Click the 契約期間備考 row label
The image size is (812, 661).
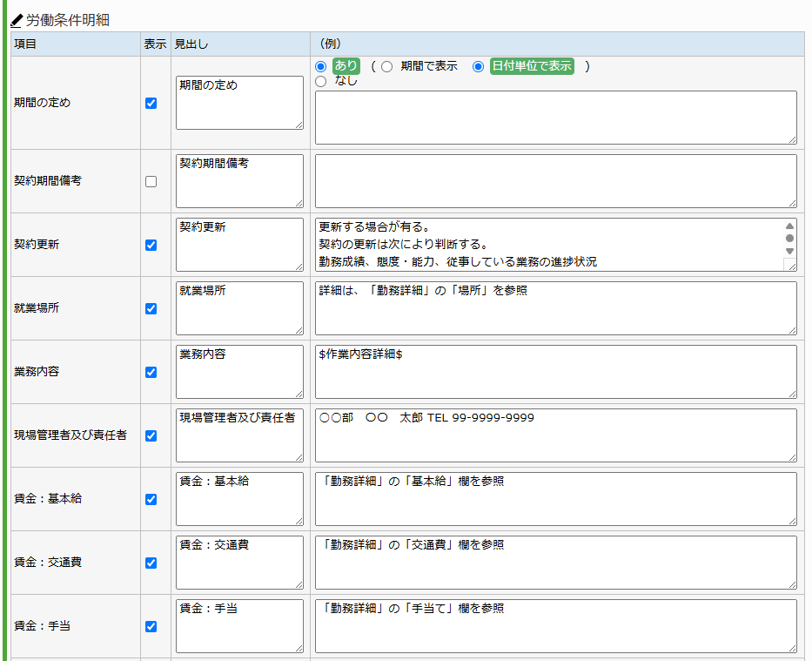pyautogui.click(x=48, y=181)
